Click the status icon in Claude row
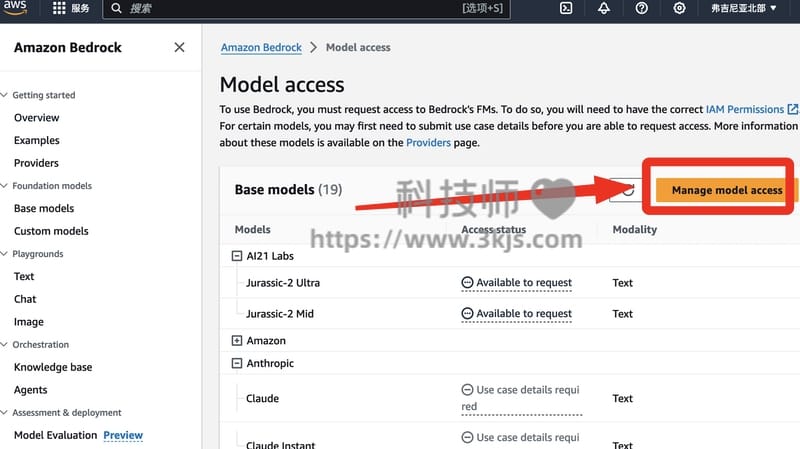The width and height of the screenshot is (800, 449). (x=467, y=390)
